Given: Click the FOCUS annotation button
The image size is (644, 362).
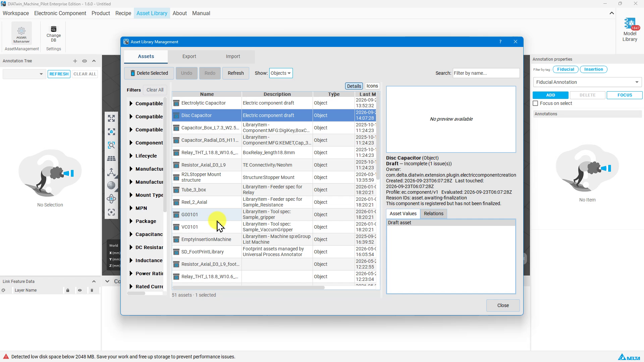Looking at the screenshot, I should coord(625,95).
